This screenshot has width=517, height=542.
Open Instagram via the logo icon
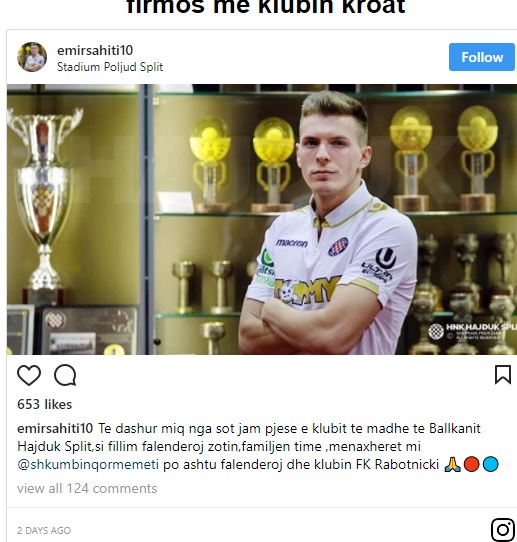[x=503, y=530]
